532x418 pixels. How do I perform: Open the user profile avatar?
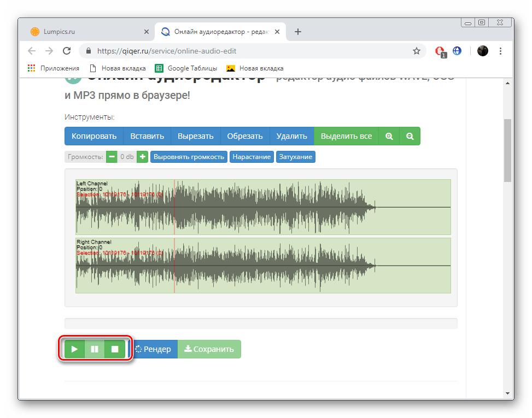482,51
